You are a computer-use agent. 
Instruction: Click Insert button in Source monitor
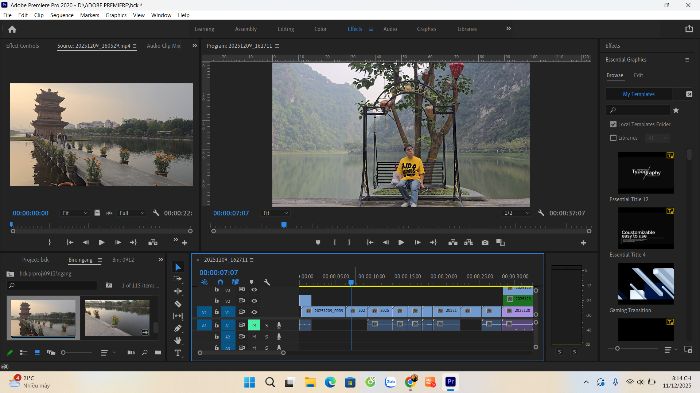(153, 242)
